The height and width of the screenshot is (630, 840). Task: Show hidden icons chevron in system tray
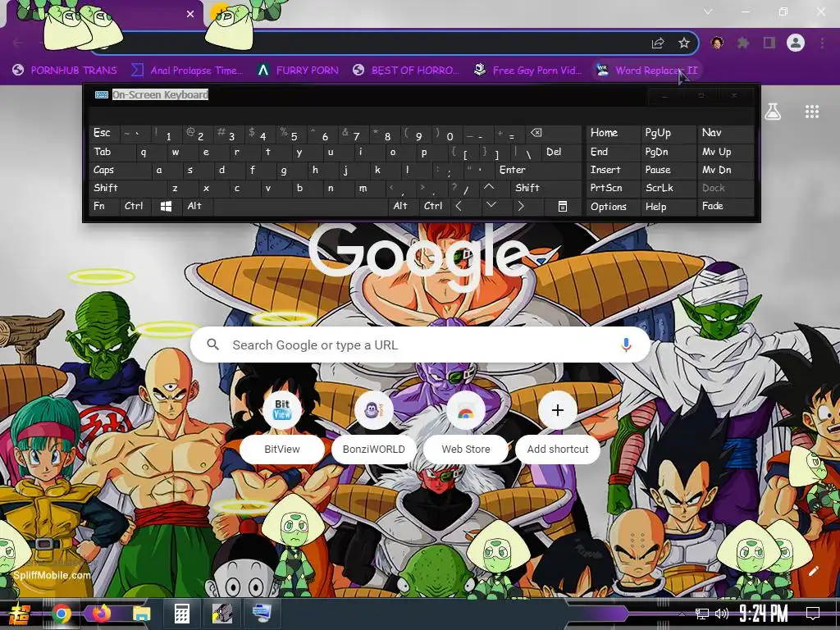click(682, 614)
